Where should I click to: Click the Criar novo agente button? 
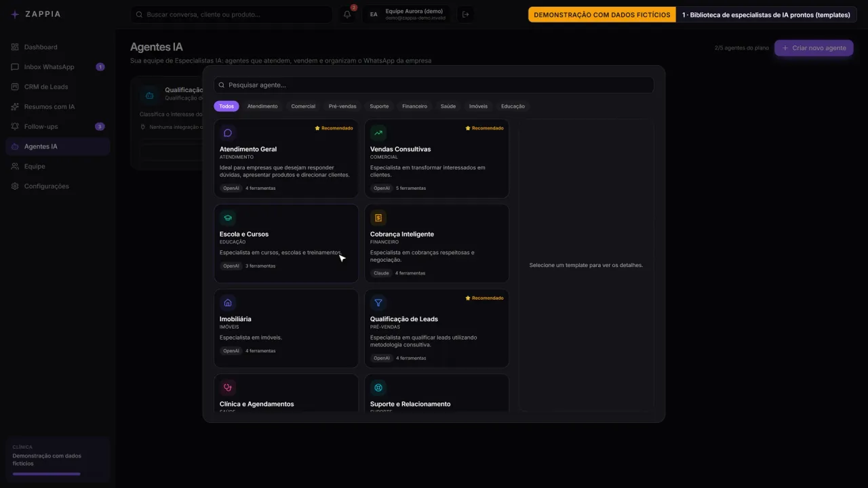(814, 48)
